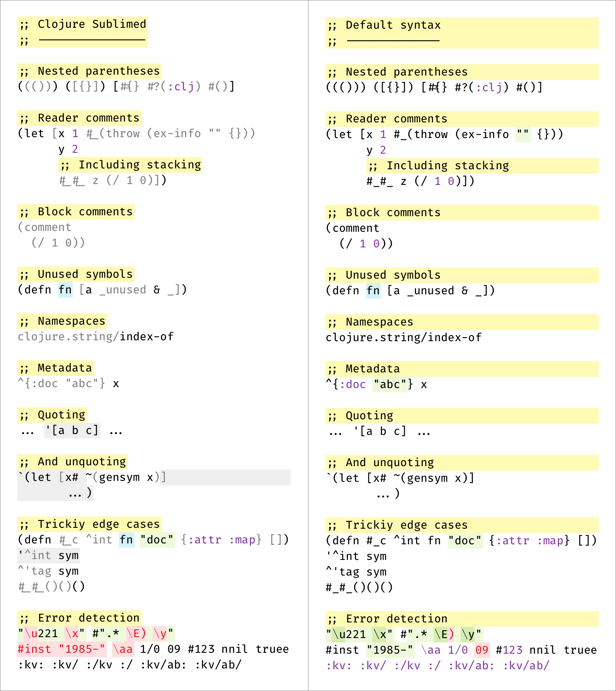Select ';; Unused symbols' in Clojure Sublimed pane
Image resolution: width=616 pixels, height=691 pixels.
coord(76,274)
